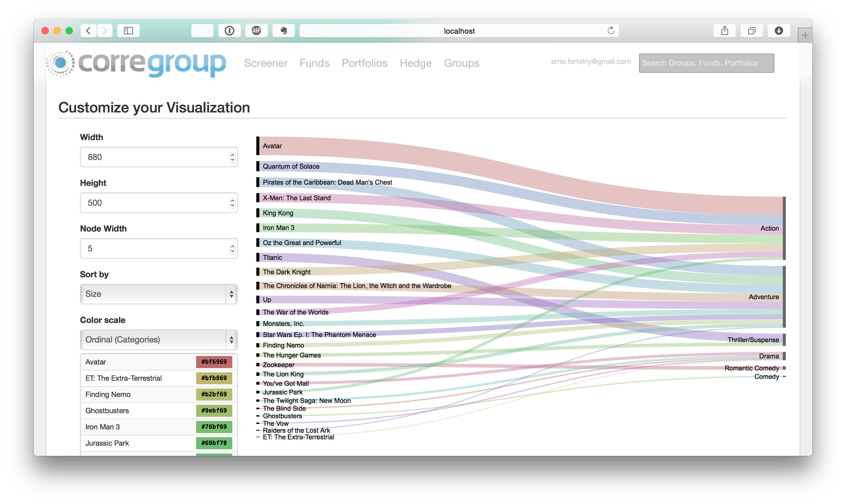
Task: Reload the localhost page
Action: click(610, 31)
